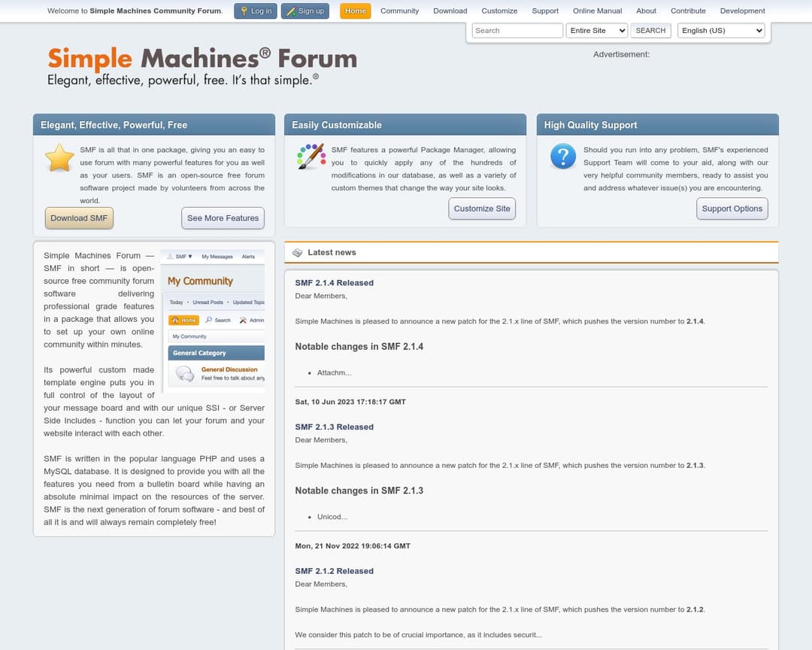Open the SMF 2.1.3 Released news link
The image size is (812, 650).
coord(334,427)
